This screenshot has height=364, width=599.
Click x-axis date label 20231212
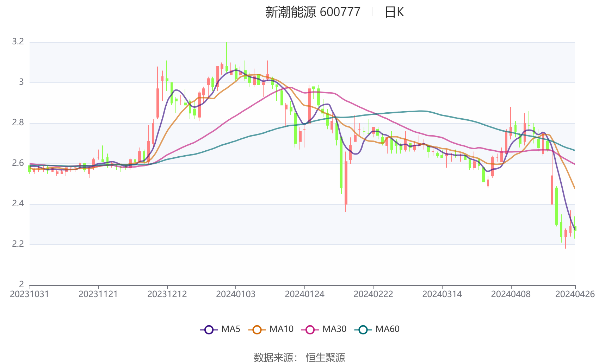(x=167, y=294)
